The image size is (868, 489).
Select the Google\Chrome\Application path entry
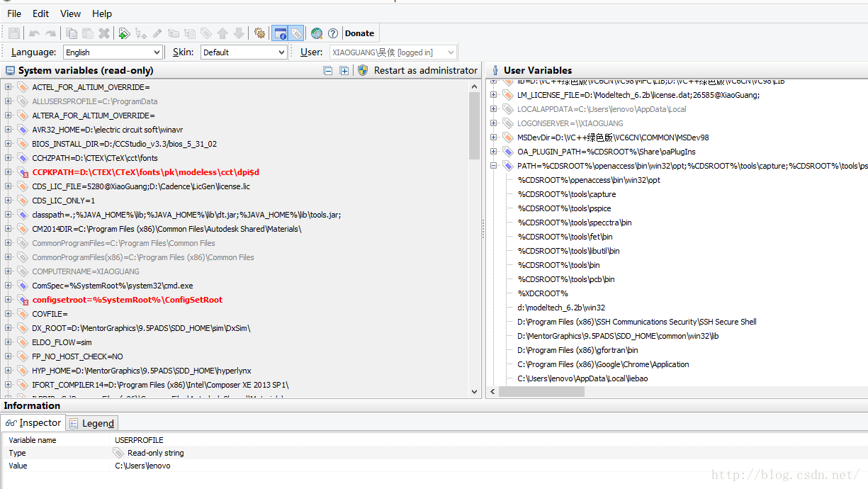coord(603,364)
